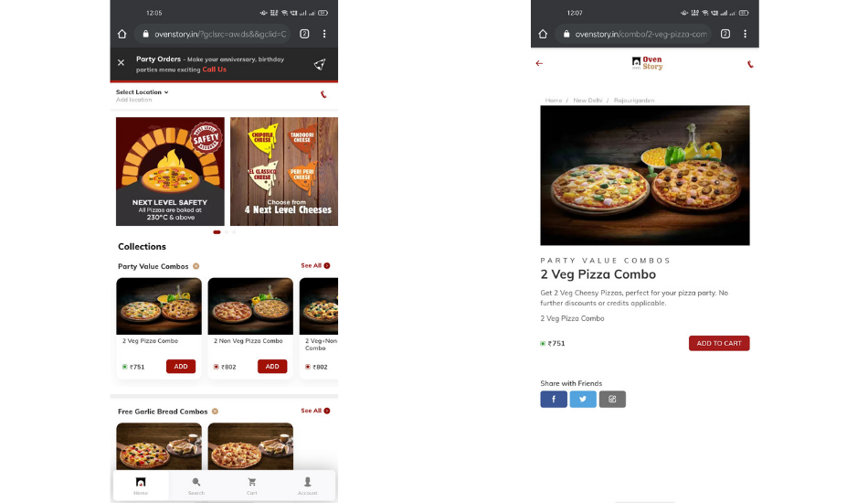
Task: Select the first carousel indicator dot
Action: tap(217, 232)
